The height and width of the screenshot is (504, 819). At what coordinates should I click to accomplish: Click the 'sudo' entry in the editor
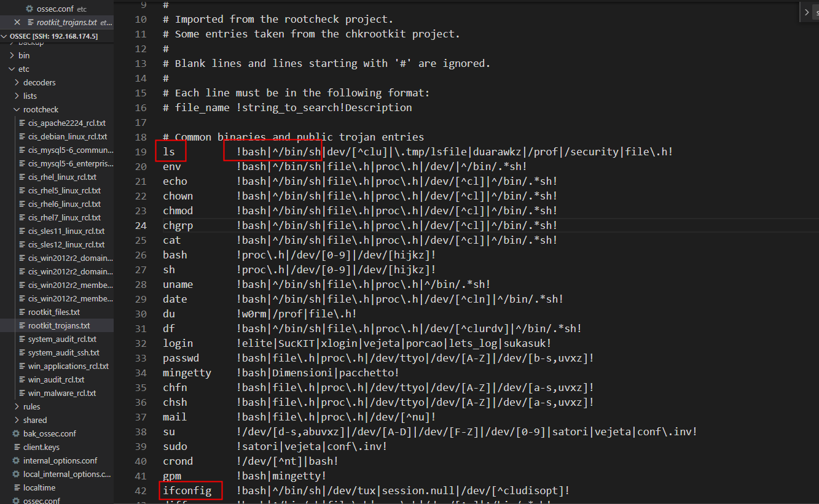(175, 446)
